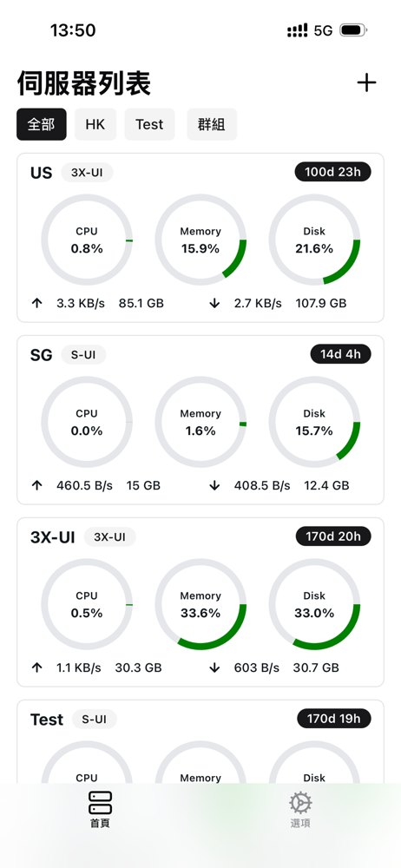Image resolution: width=401 pixels, height=868 pixels.
Task: Check battery icon in status bar
Action: (x=353, y=30)
